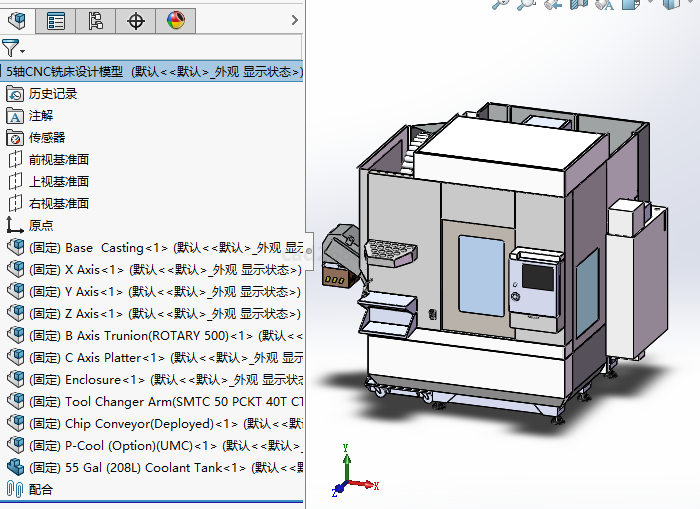Select the 前视基准面 front plane
Viewport: 700px width, 509px height.
point(58,160)
